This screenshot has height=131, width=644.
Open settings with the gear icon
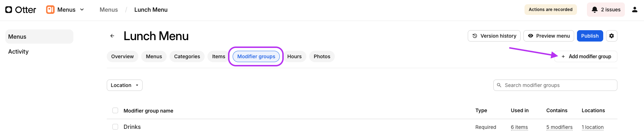[x=612, y=36]
